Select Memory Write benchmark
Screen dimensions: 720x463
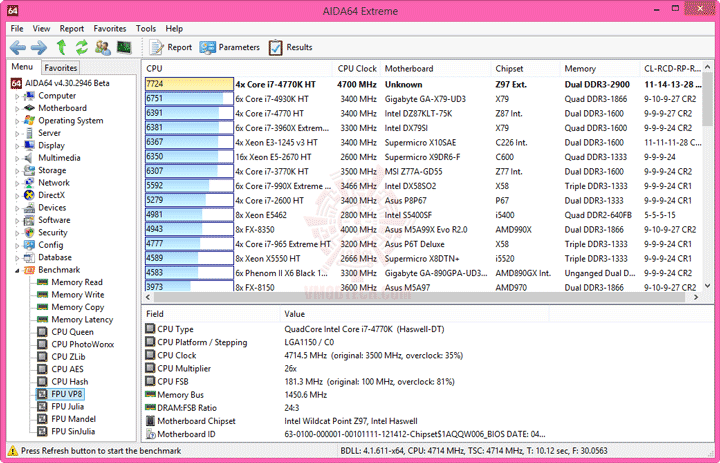click(x=78, y=294)
